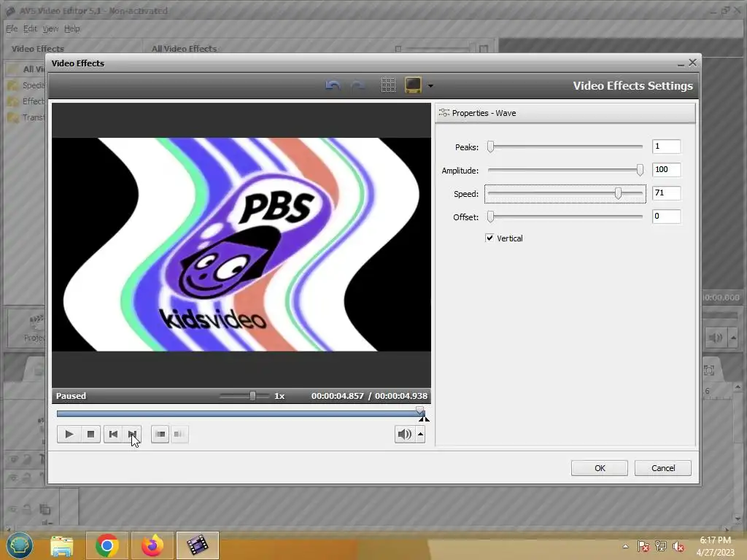Confirm effects with OK button
The height and width of the screenshot is (560, 747).
tap(600, 468)
